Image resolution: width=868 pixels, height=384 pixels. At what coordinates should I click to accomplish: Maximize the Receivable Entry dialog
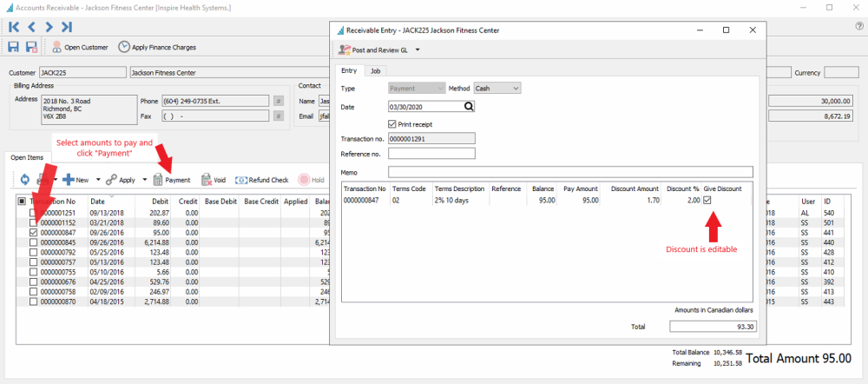point(727,30)
